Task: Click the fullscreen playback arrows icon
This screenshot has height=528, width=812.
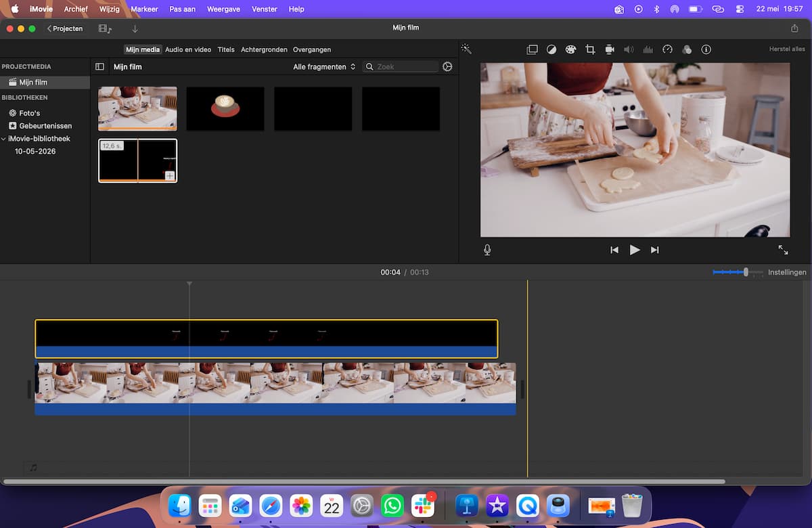Action: click(x=783, y=250)
